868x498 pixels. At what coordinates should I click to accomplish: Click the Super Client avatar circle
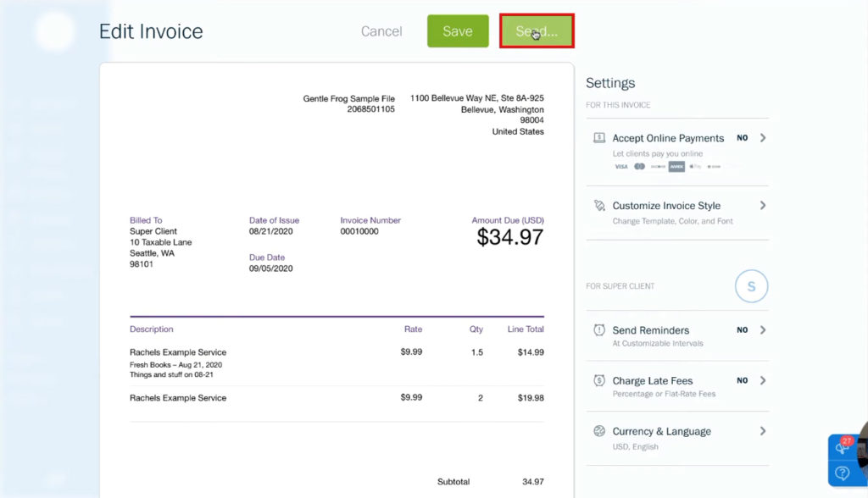point(751,286)
